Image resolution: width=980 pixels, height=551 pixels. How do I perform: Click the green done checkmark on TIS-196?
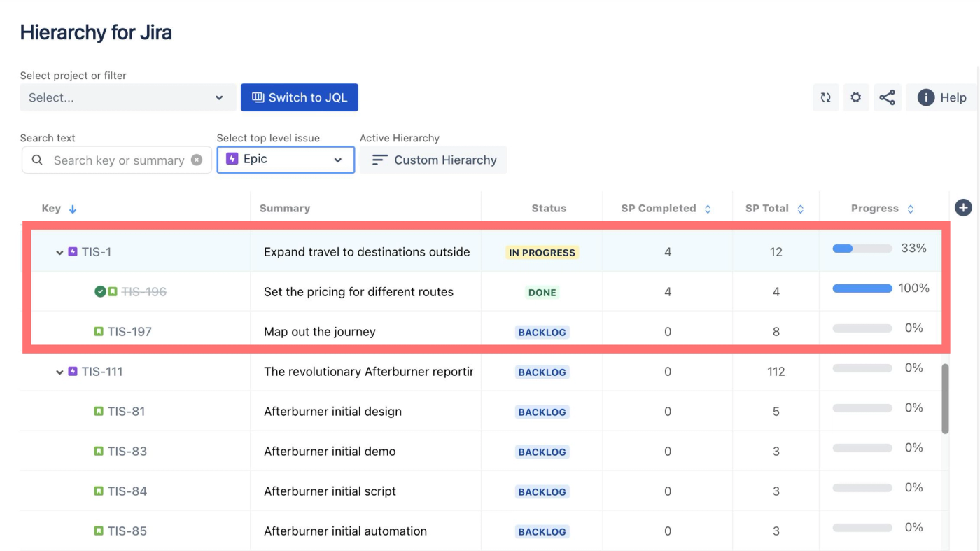(x=100, y=291)
